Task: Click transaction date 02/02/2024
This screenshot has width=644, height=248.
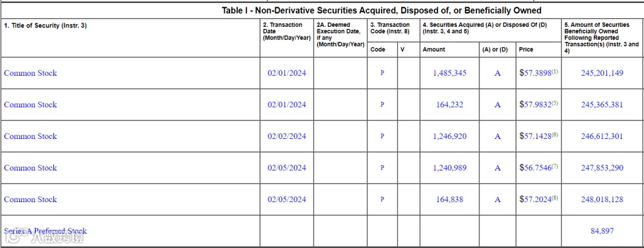Action: [x=287, y=137]
